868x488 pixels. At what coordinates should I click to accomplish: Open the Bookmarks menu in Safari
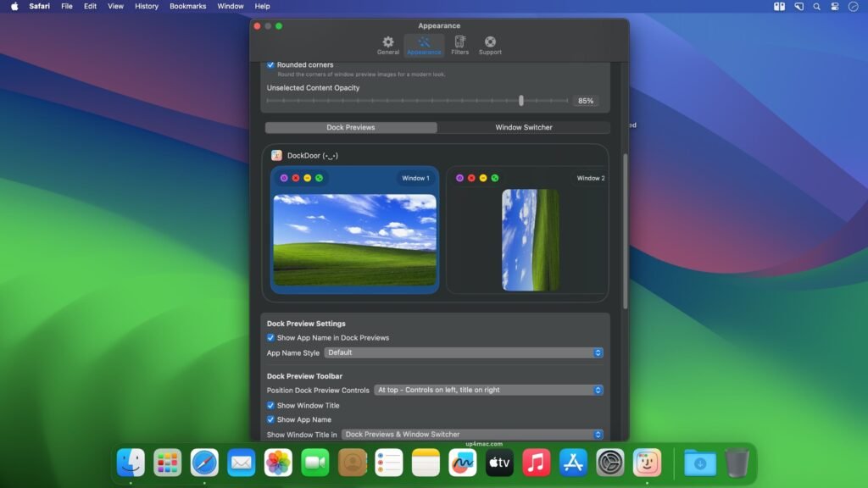pyautogui.click(x=187, y=6)
